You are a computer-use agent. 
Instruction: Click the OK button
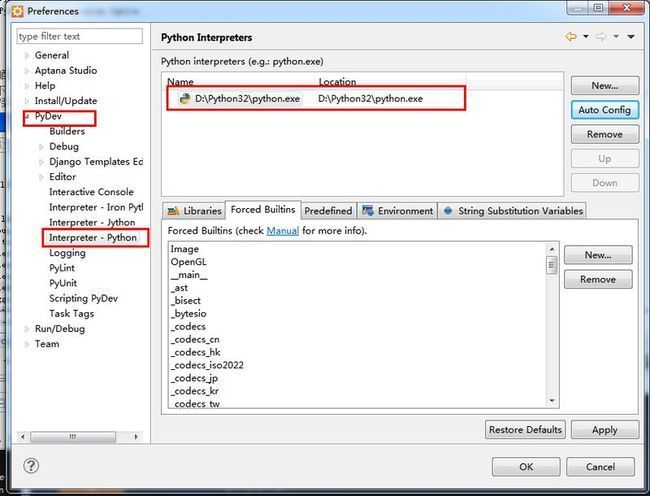coord(526,467)
